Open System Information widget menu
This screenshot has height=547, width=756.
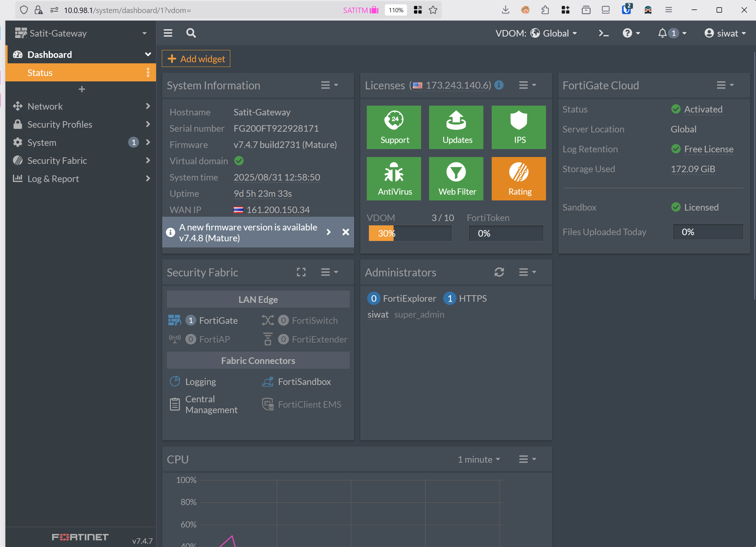tap(329, 85)
